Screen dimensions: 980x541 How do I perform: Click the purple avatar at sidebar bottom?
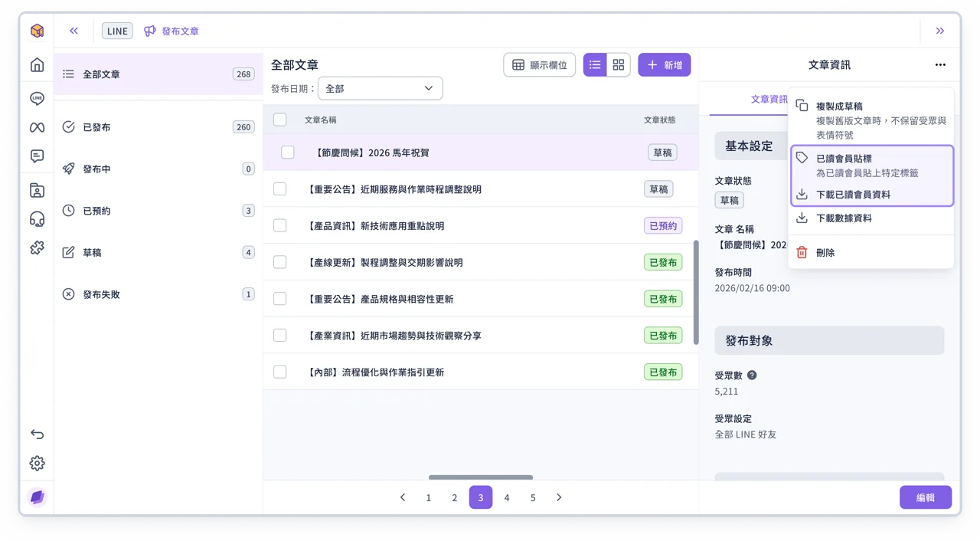click(x=37, y=497)
